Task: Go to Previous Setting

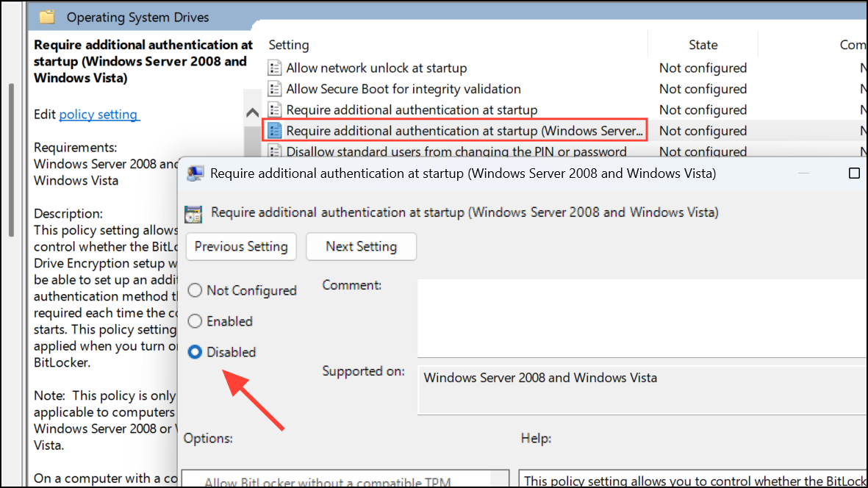Action: 241,247
